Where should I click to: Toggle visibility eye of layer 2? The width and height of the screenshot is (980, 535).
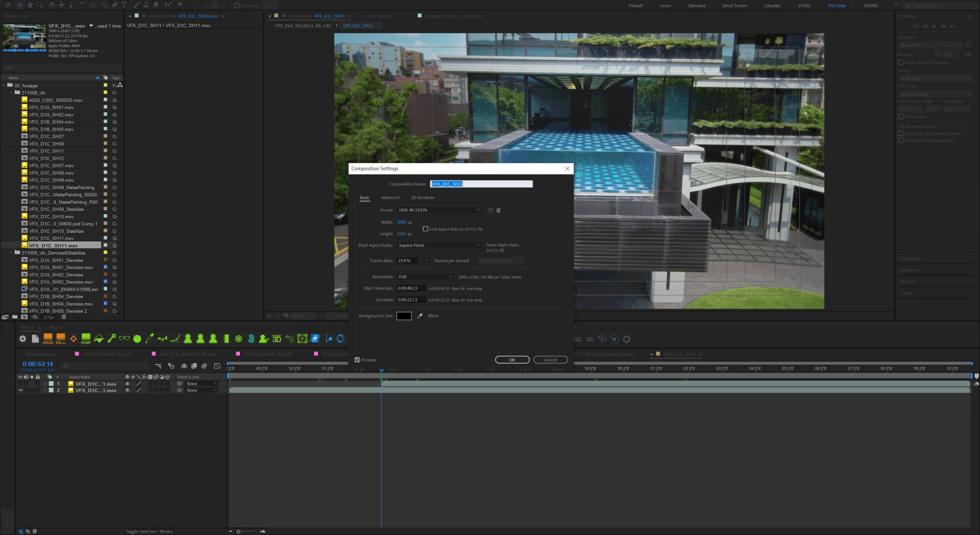pyautogui.click(x=21, y=390)
